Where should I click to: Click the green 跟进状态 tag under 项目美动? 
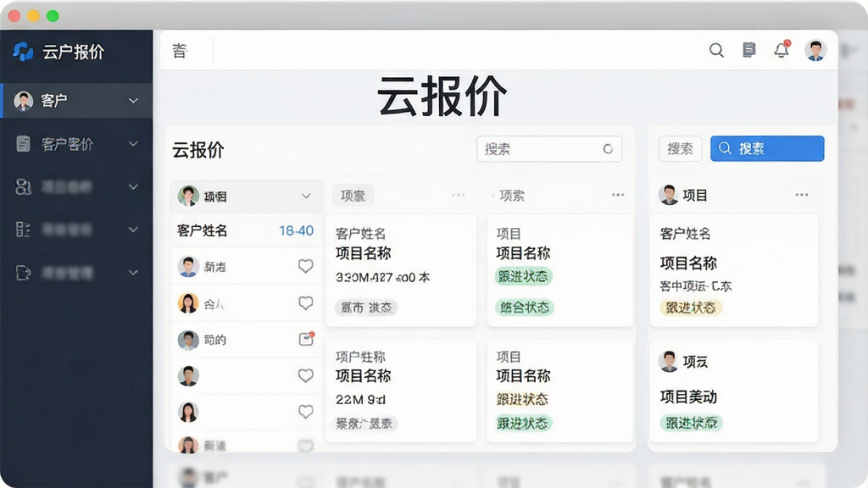[691, 424]
